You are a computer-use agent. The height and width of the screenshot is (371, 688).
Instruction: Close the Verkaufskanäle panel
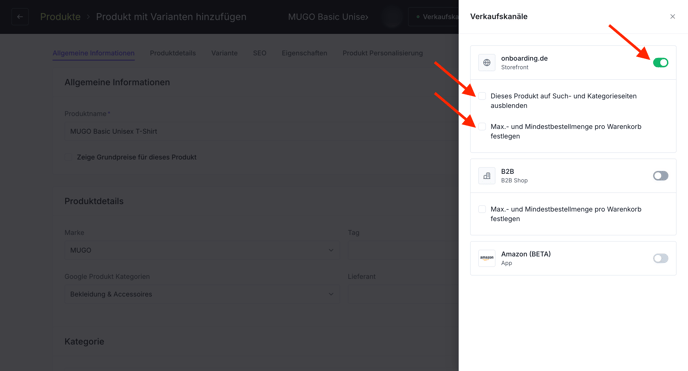point(672,17)
